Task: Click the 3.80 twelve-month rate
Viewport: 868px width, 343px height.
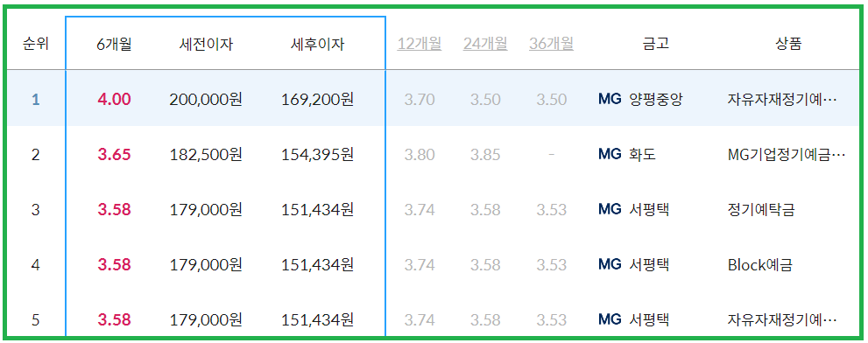Action: click(419, 155)
